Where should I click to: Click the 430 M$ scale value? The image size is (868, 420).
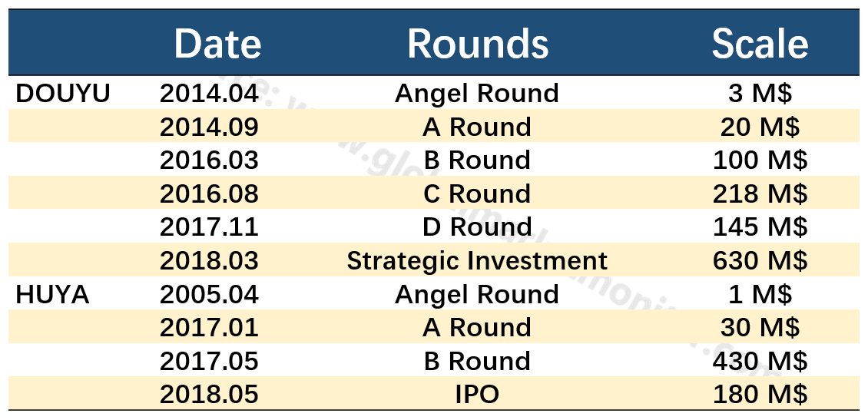[760, 362]
